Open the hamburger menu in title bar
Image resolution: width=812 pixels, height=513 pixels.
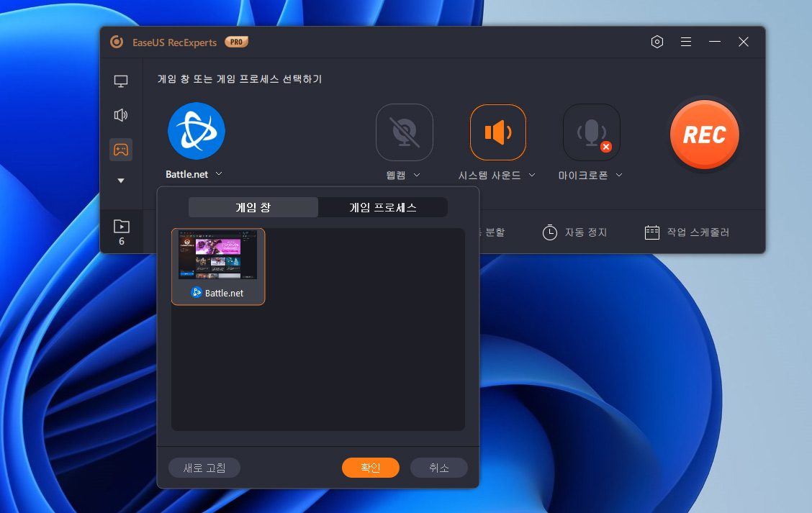pos(685,42)
